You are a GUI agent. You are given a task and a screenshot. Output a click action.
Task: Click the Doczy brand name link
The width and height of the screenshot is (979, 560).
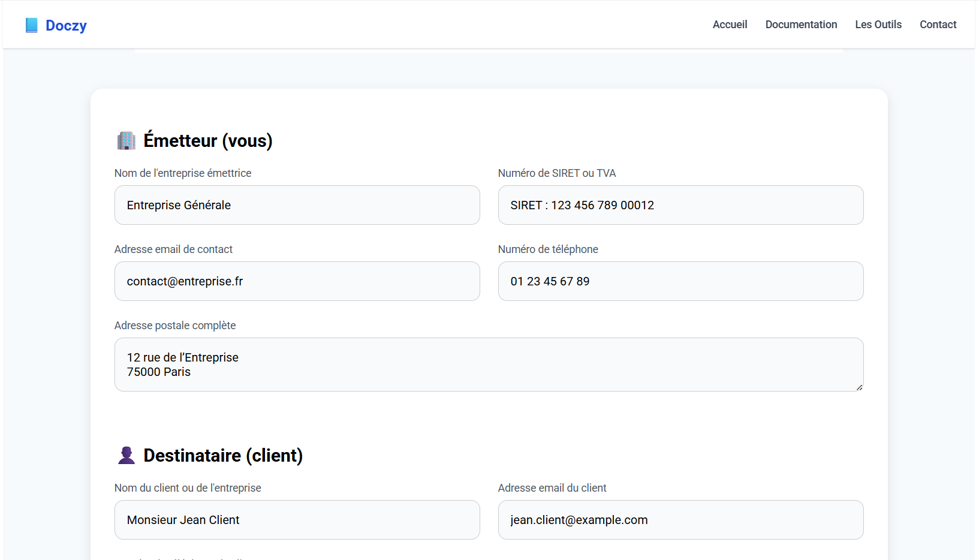click(66, 25)
